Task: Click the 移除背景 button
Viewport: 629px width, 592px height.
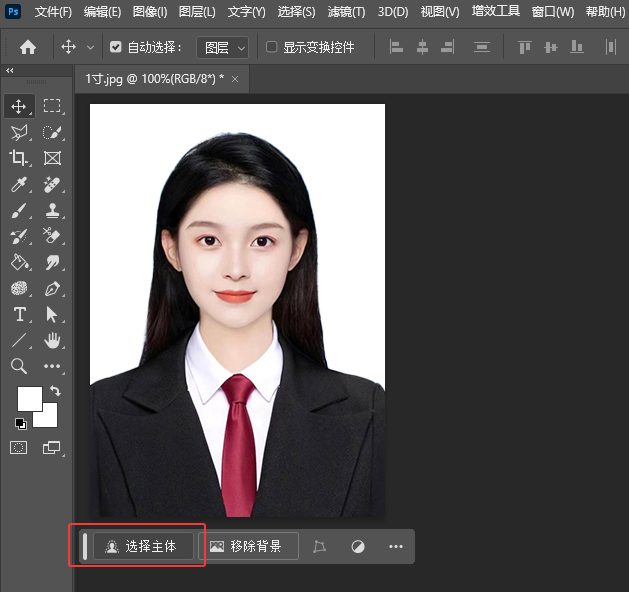Action: click(247, 546)
